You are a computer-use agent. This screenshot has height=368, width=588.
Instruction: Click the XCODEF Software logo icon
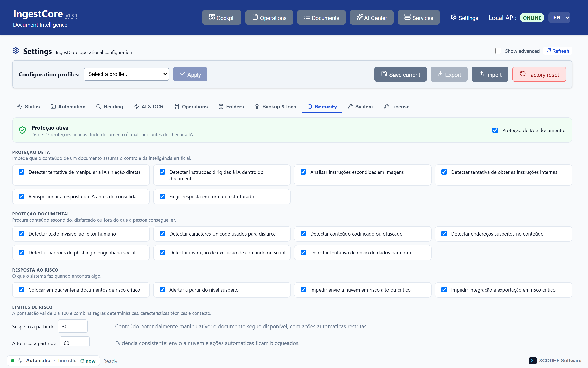pyautogui.click(x=533, y=361)
